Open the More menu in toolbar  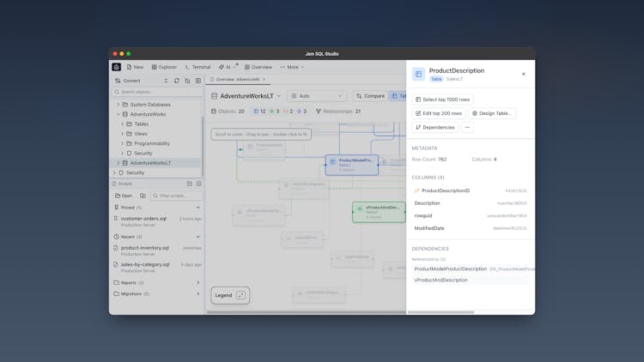point(292,67)
